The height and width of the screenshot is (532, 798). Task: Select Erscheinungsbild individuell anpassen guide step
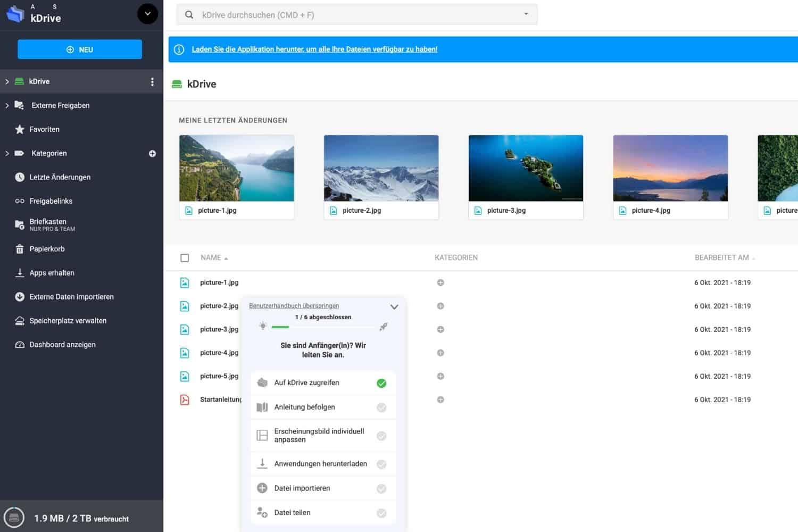click(x=323, y=436)
